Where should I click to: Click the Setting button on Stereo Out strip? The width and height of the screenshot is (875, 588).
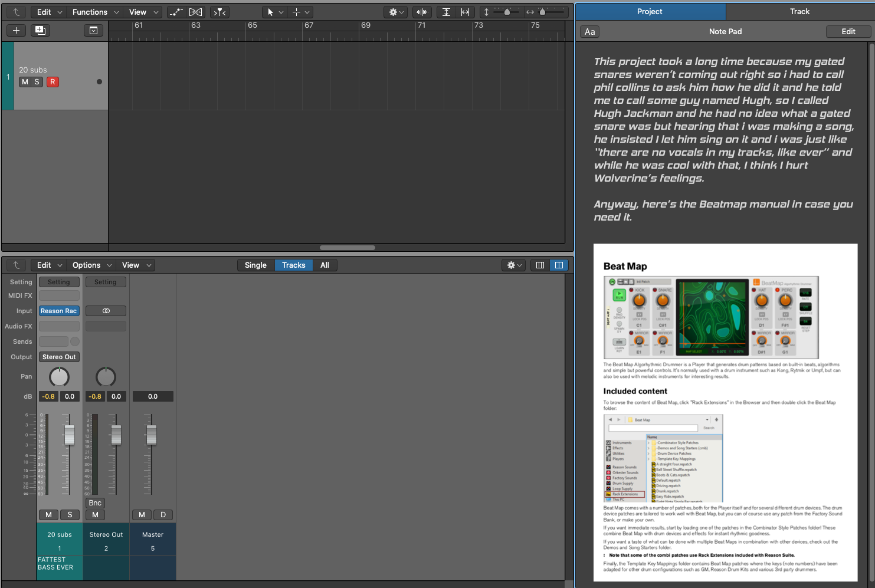(106, 282)
